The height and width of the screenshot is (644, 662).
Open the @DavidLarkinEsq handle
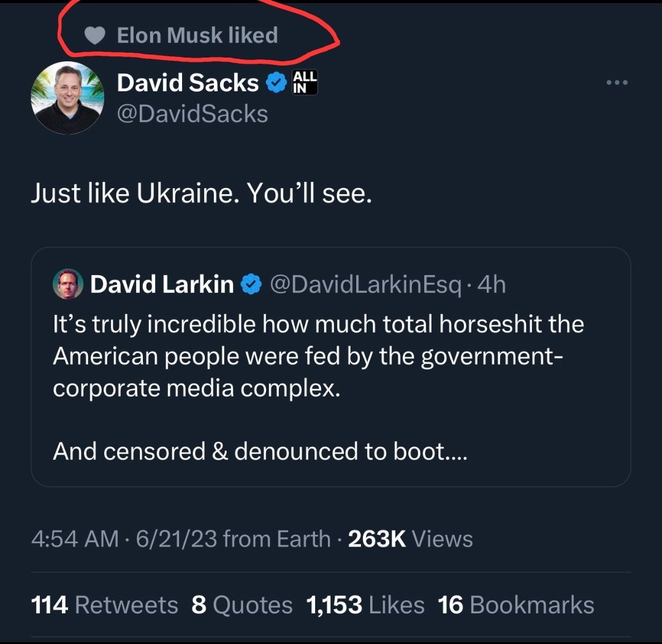pos(365,284)
